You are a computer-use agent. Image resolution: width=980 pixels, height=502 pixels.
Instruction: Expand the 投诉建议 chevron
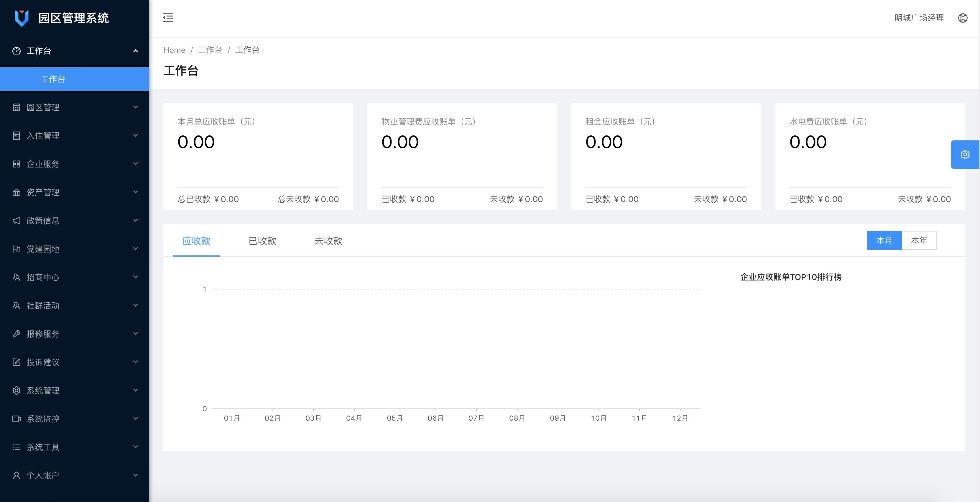[135, 362]
